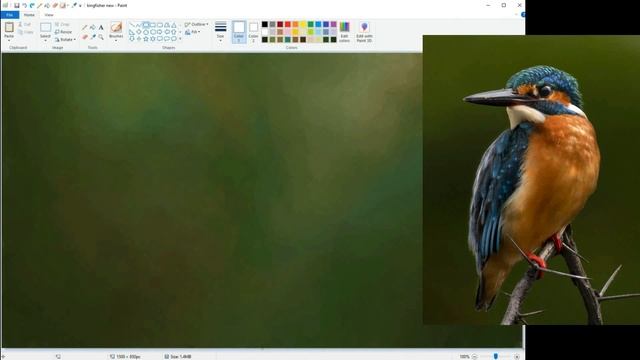This screenshot has width=640, height=360.
Task: Select the Color picker eyedropper tool
Action: [93, 37]
